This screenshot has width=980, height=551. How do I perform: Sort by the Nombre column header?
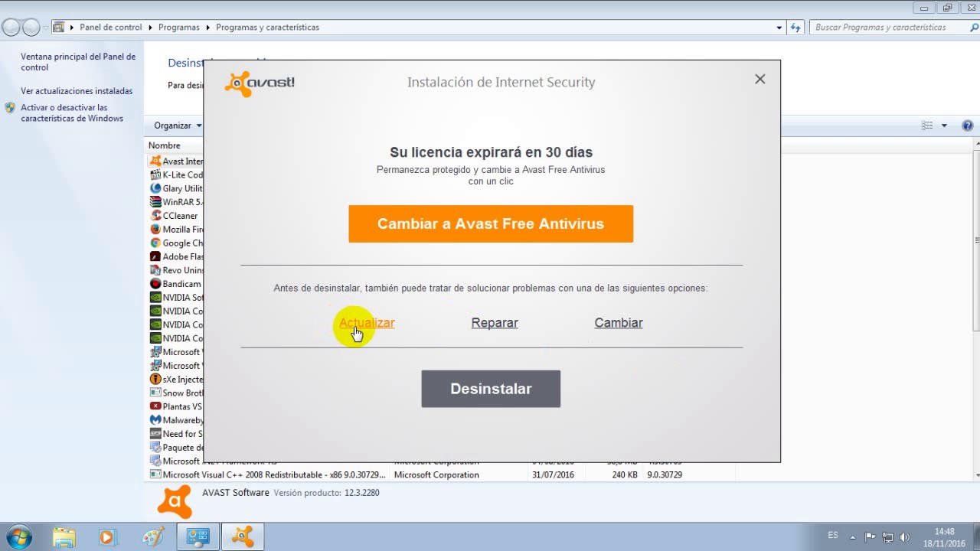pyautogui.click(x=165, y=145)
